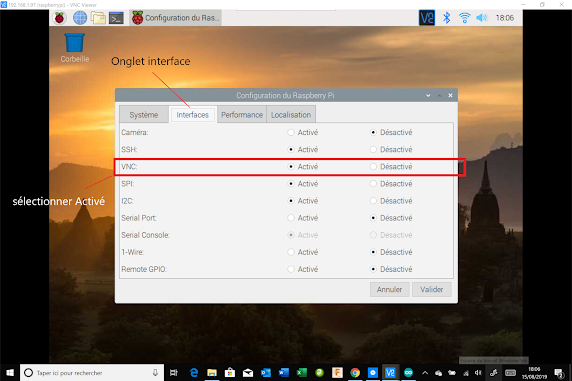The image size is (572, 381).
Task: Open the Pi file manager folders icon
Action: pyautogui.click(x=98, y=18)
